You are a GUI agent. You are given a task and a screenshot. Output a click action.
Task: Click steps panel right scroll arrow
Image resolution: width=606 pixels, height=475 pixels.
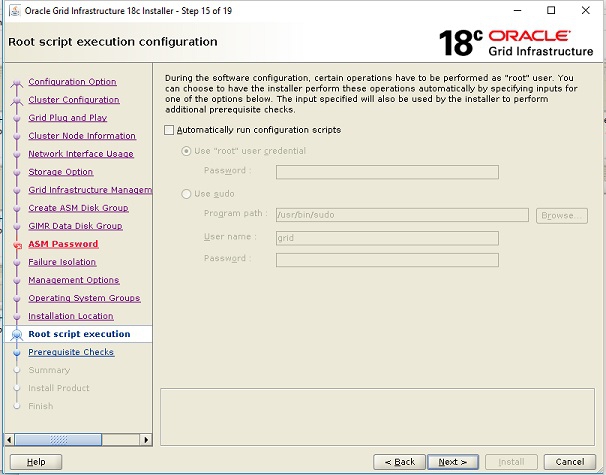click(x=146, y=440)
